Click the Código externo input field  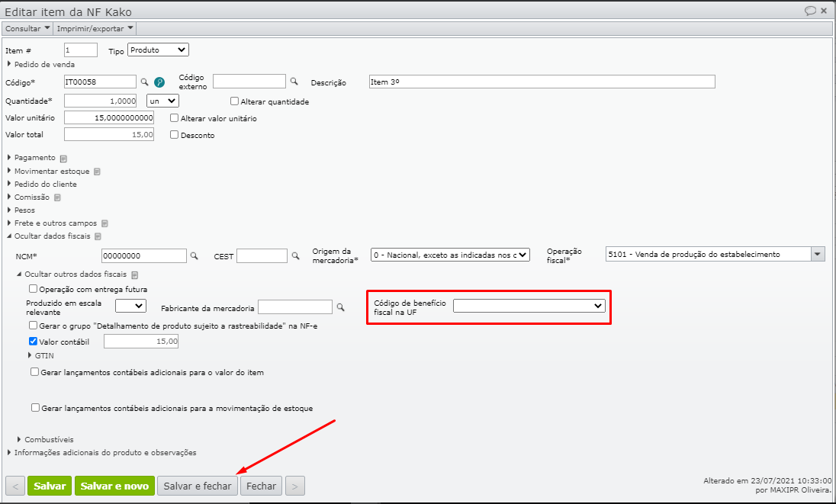tap(249, 81)
